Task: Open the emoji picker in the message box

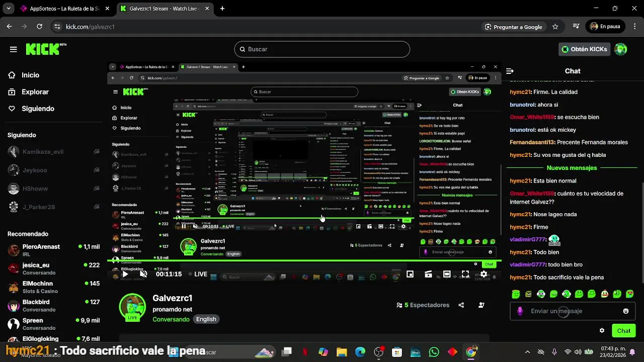Action: point(626,311)
